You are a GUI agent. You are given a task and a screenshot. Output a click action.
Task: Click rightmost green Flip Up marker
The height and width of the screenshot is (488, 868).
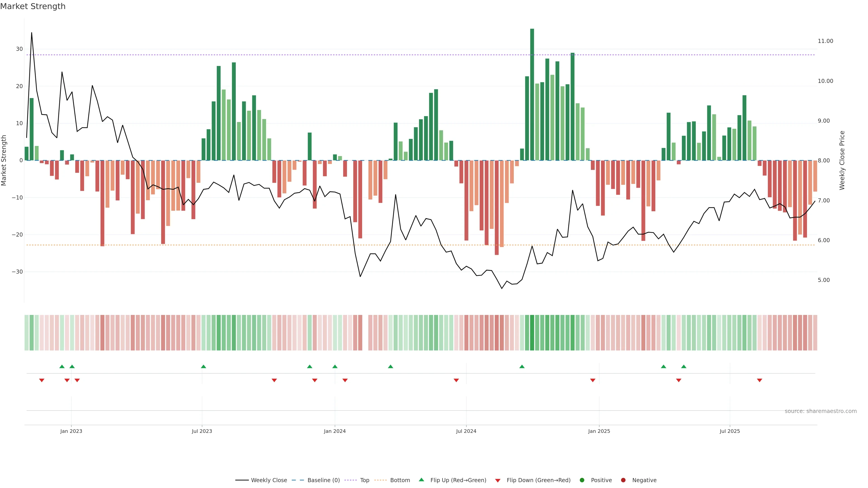point(684,366)
